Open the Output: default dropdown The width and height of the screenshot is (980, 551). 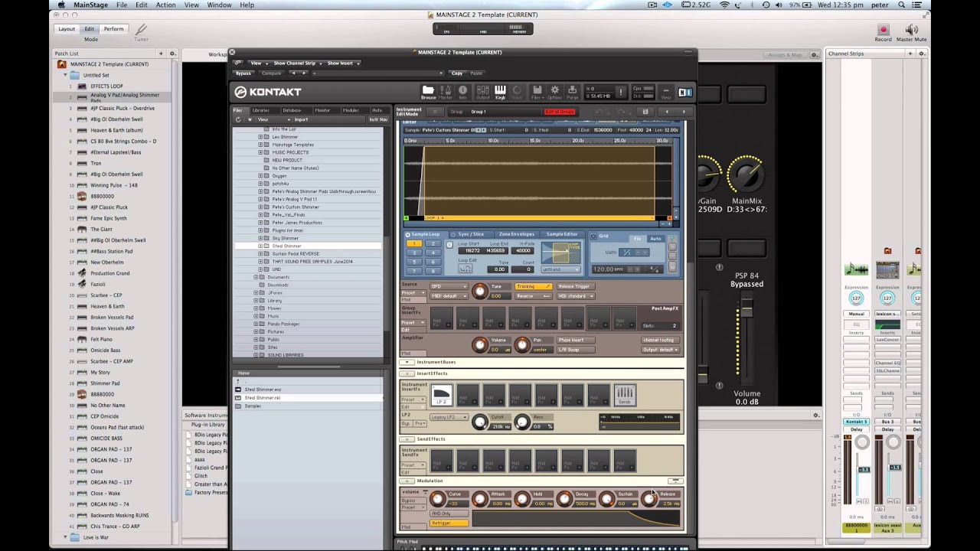660,349
